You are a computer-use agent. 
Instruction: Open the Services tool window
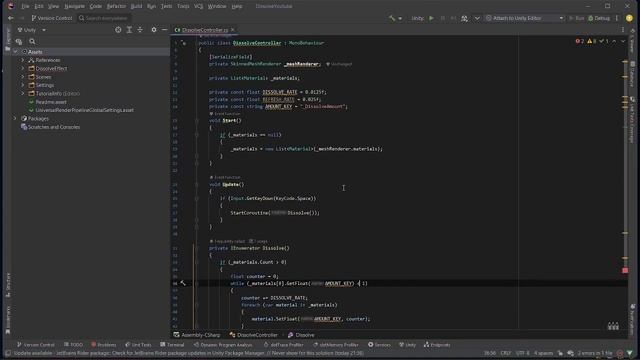coord(379,345)
